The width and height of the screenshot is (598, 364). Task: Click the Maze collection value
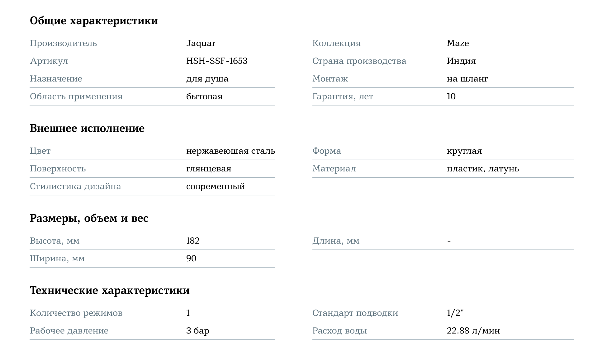pyautogui.click(x=458, y=43)
